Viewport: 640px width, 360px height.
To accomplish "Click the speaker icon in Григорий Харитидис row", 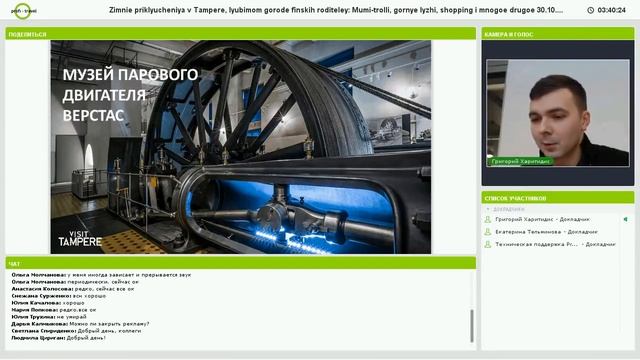I will click(625, 220).
